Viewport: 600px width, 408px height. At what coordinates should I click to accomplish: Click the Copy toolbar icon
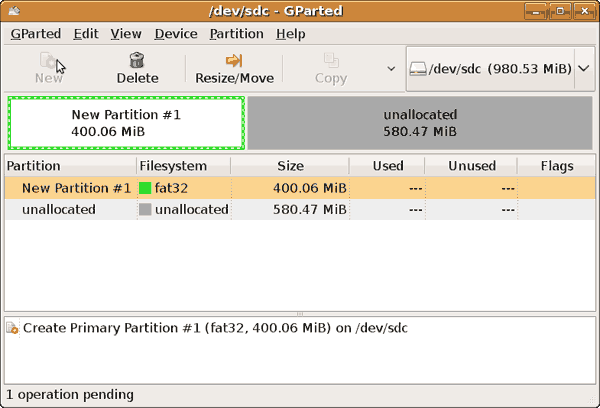click(331, 60)
